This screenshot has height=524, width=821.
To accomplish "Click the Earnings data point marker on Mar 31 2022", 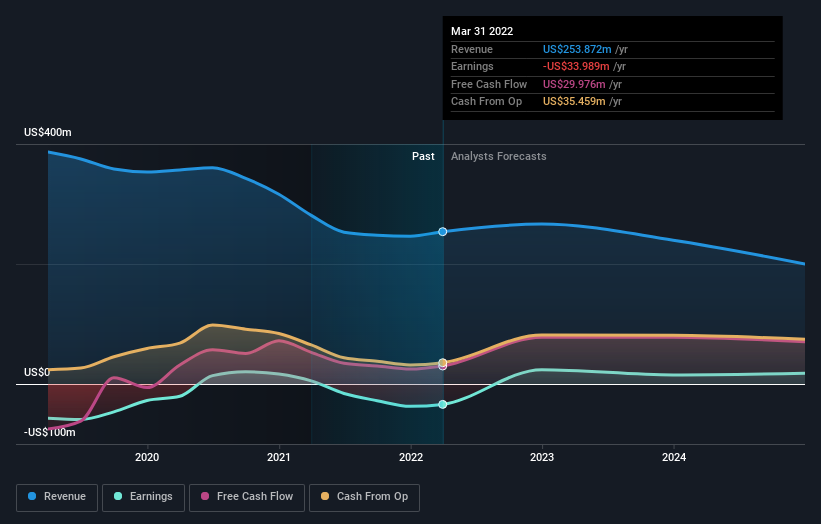I will pyautogui.click(x=442, y=404).
